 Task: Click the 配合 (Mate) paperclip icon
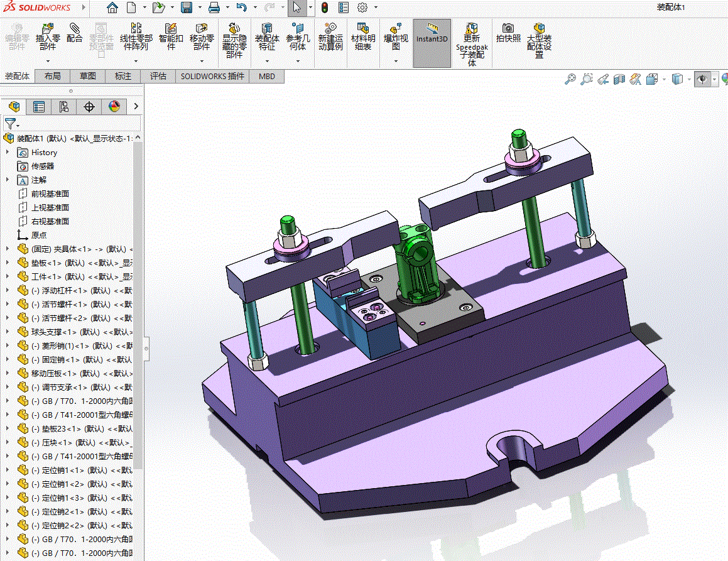click(x=75, y=29)
